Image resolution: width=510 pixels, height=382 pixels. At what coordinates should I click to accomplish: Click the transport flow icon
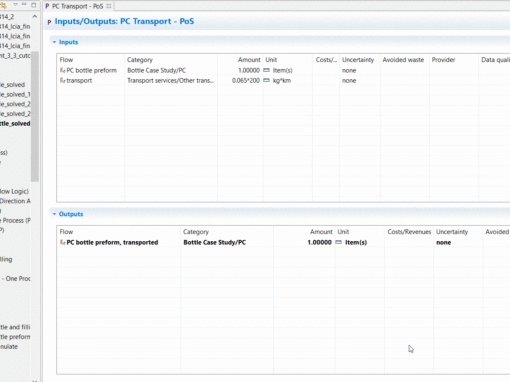[62, 80]
